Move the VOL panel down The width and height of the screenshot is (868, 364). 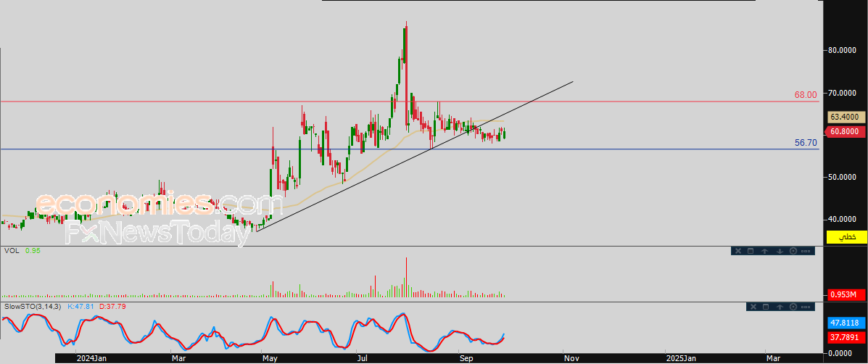(x=780, y=251)
